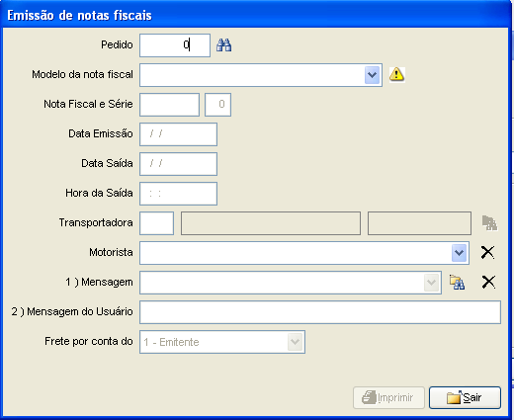
Task: Click the Nota Fiscal e Série label
Action: tap(88, 104)
